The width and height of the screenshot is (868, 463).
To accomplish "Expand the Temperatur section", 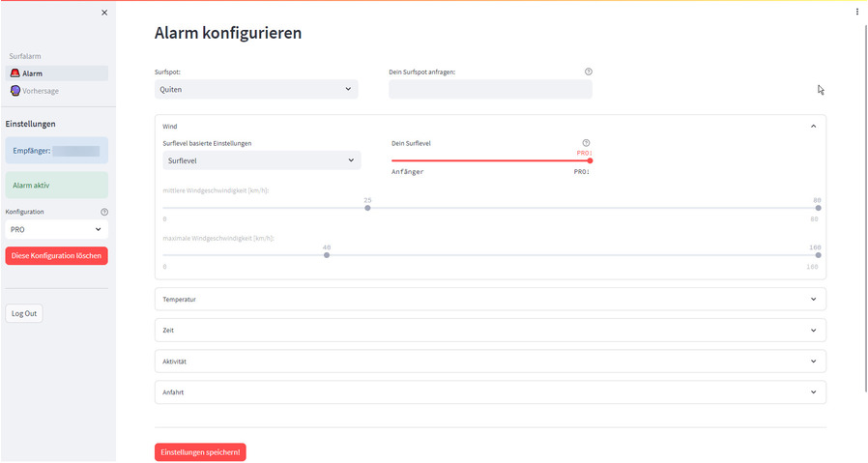I will point(813,300).
